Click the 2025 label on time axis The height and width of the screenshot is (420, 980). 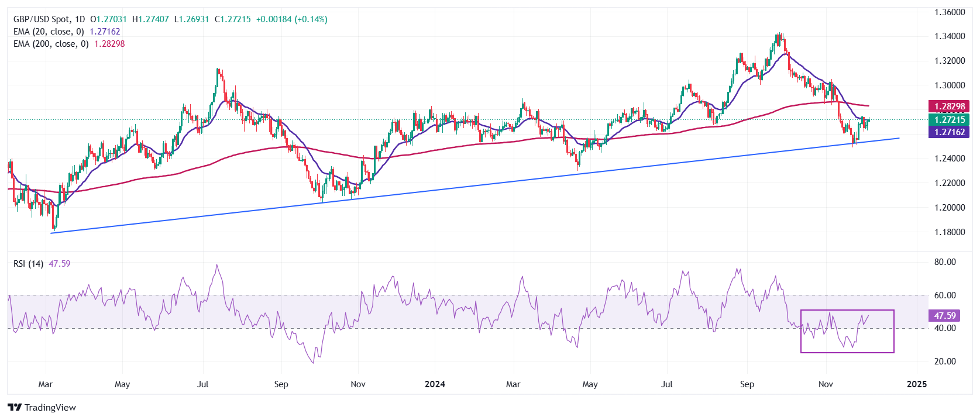[916, 384]
